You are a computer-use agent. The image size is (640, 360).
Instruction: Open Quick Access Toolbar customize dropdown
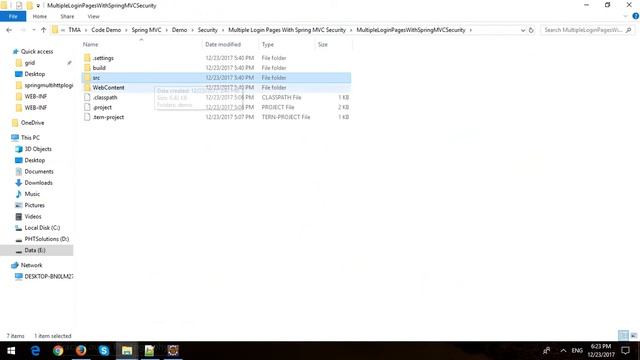click(x=38, y=6)
